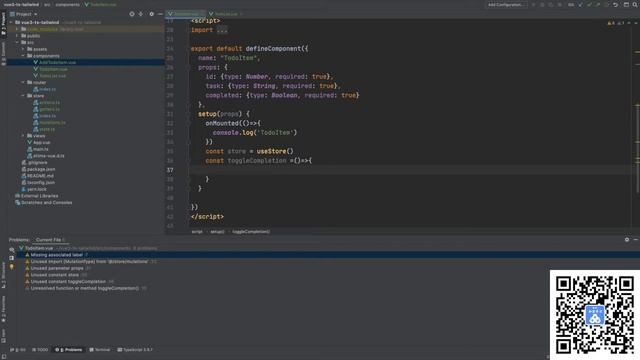This screenshot has height=360, width=640.
Task: Collapse the src folder
Action: tap(17, 42)
